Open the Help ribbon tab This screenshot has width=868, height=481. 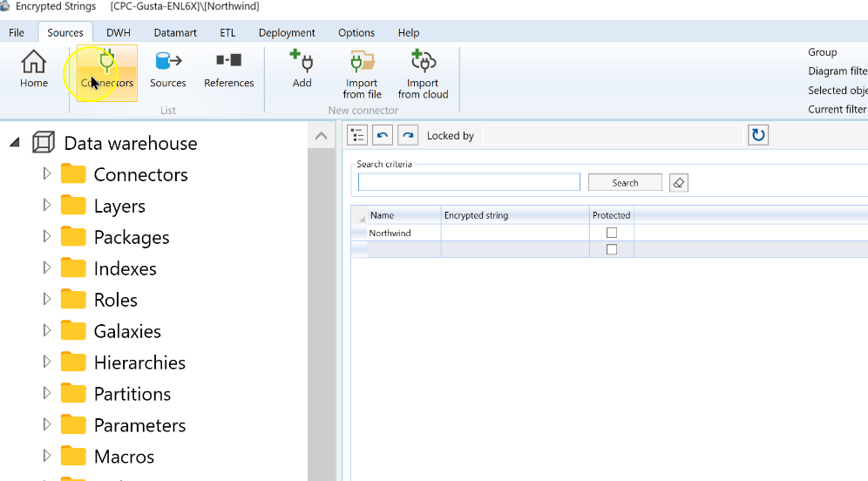pyautogui.click(x=409, y=32)
